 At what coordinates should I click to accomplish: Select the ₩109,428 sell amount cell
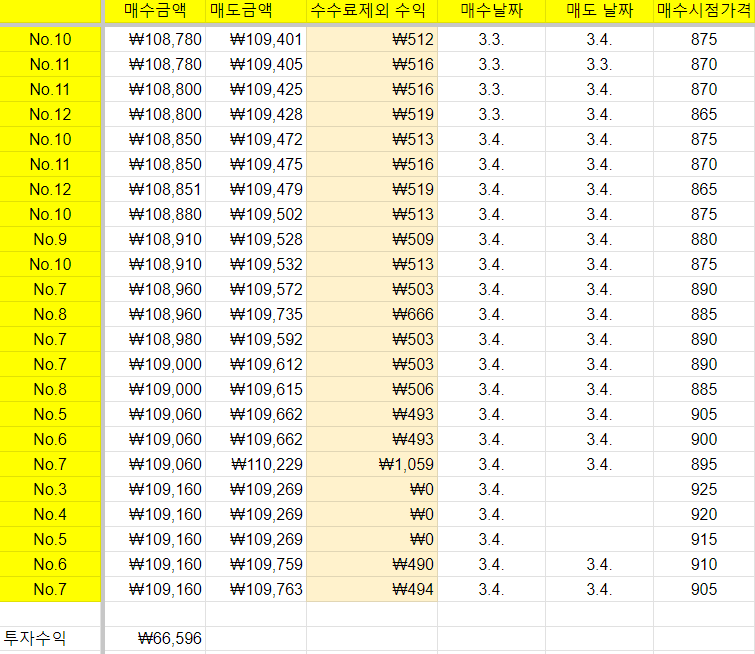[256, 115]
